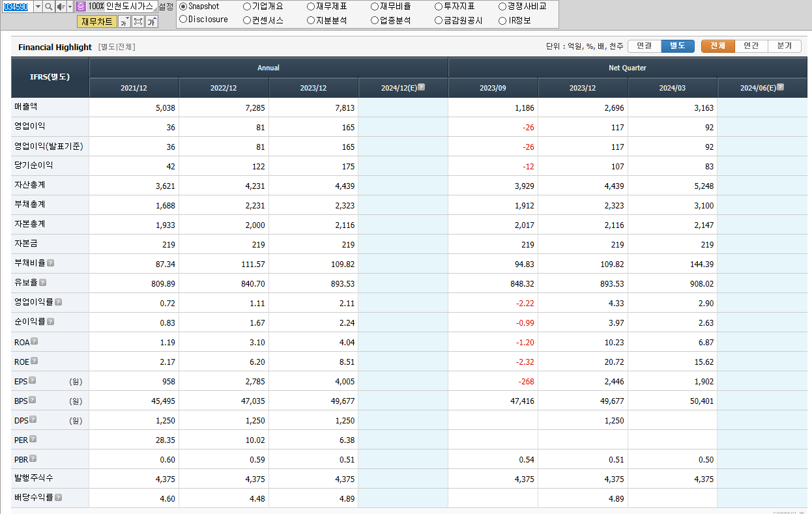Image resolution: width=812 pixels, height=514 pixels.
Task: Click the Net Quarter column group header
Action: point(628,68)
